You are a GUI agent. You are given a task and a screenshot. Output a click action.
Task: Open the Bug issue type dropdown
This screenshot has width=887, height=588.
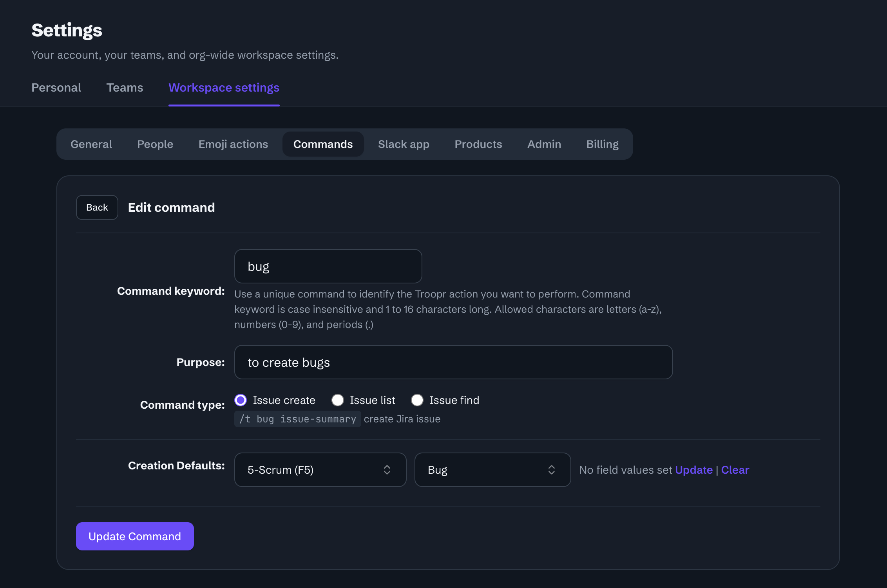point(492,470)
